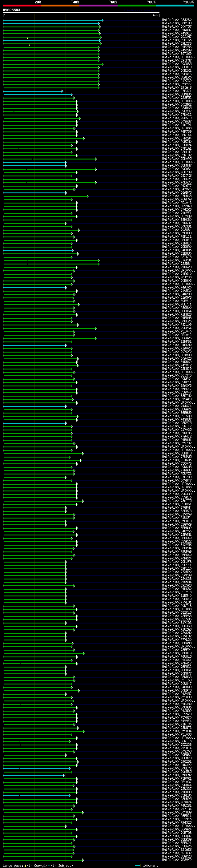The height and width of the screenshot is (868, 197).
Task: Click hit label UniRef100_C7R294
Action: click(x=177, y=139)
